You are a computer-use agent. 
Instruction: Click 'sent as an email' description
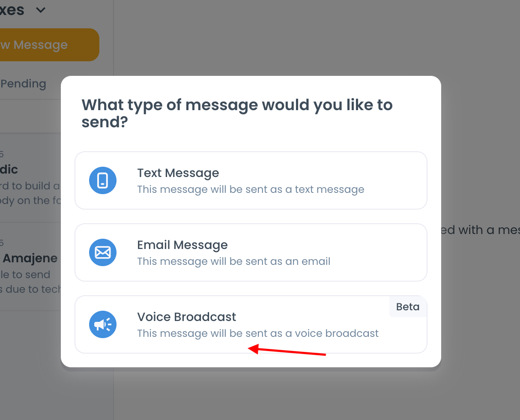tap(234, 261)
